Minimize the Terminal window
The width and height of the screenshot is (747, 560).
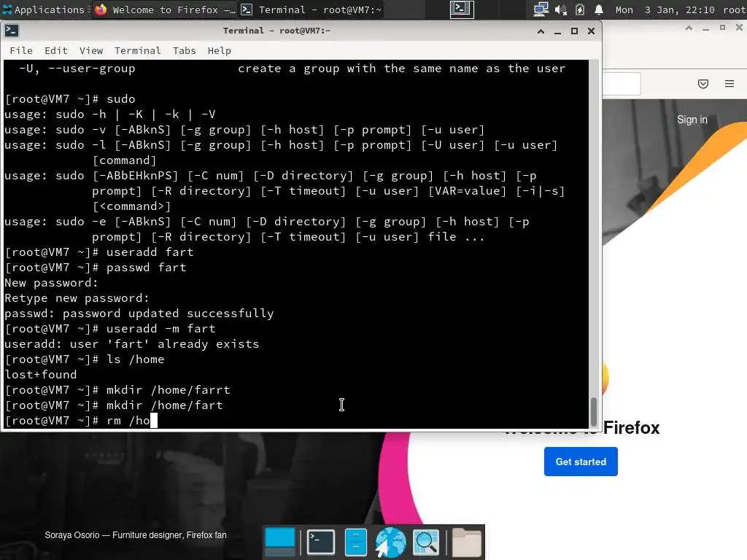pos(557,31)
